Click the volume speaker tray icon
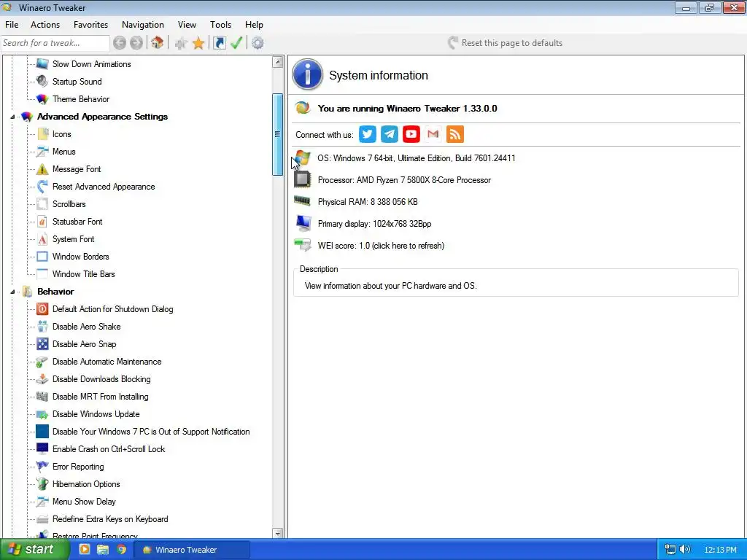This screenshot has height=560, width=747. pos(685,550)
